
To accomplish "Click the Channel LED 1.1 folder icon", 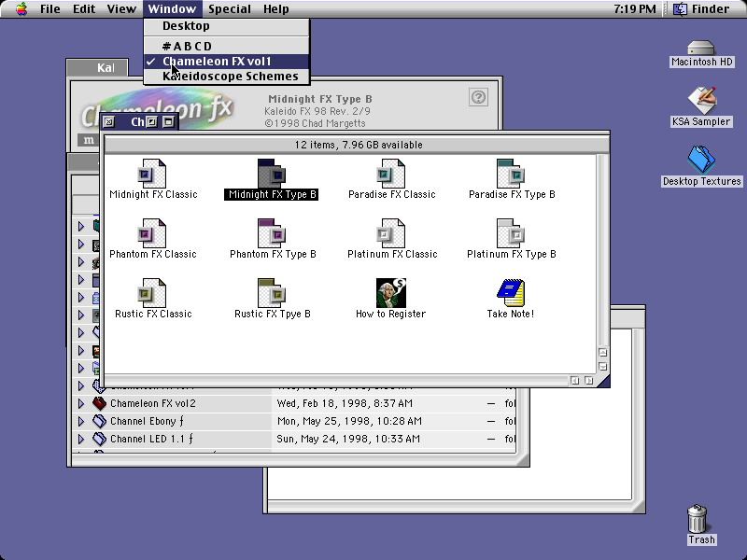I will coord(99,439).
